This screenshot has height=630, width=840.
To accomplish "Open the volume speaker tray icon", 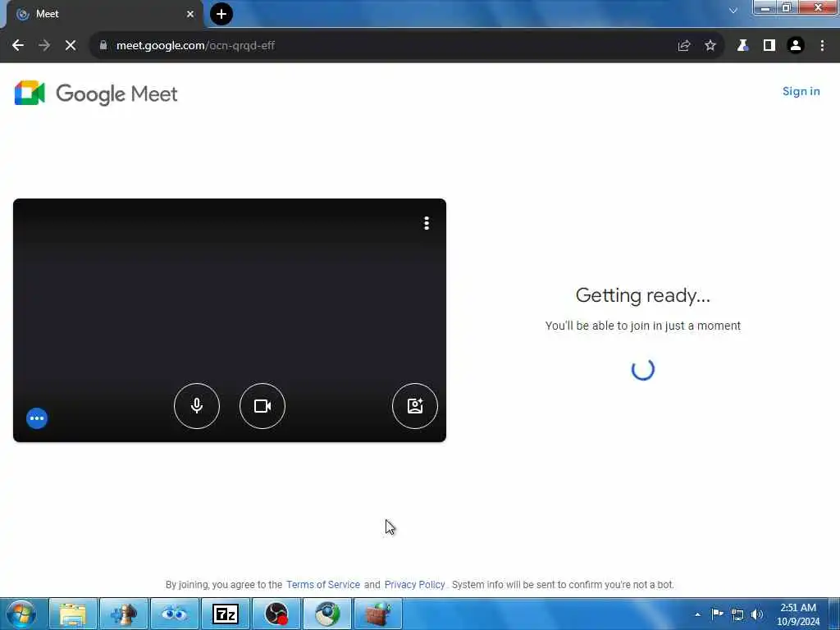I will click(757, 614).
